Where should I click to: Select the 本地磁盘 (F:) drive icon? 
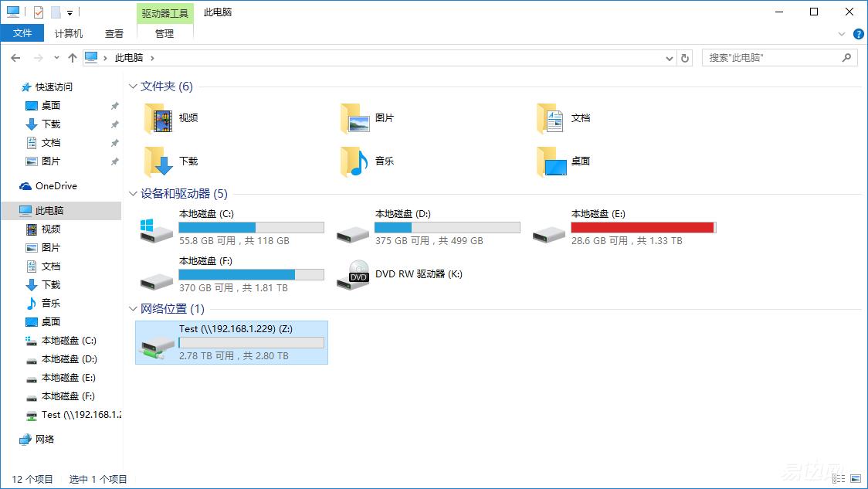(157, 280)
